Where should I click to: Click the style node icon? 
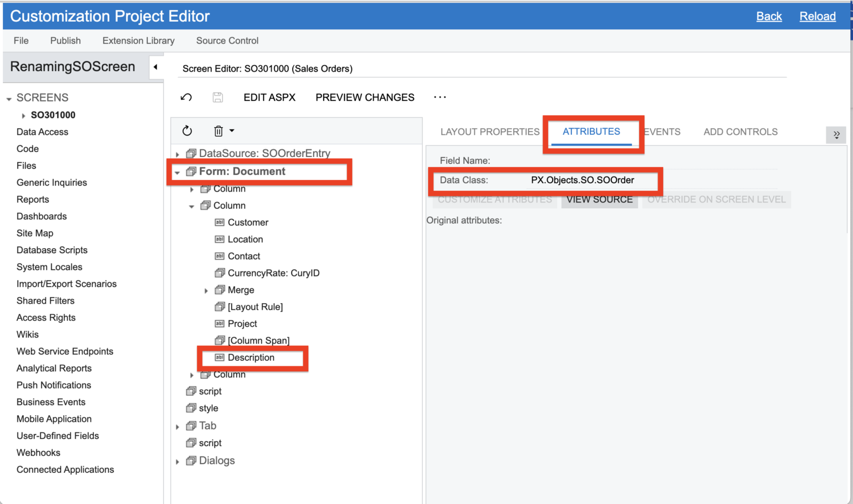point(191,408)
